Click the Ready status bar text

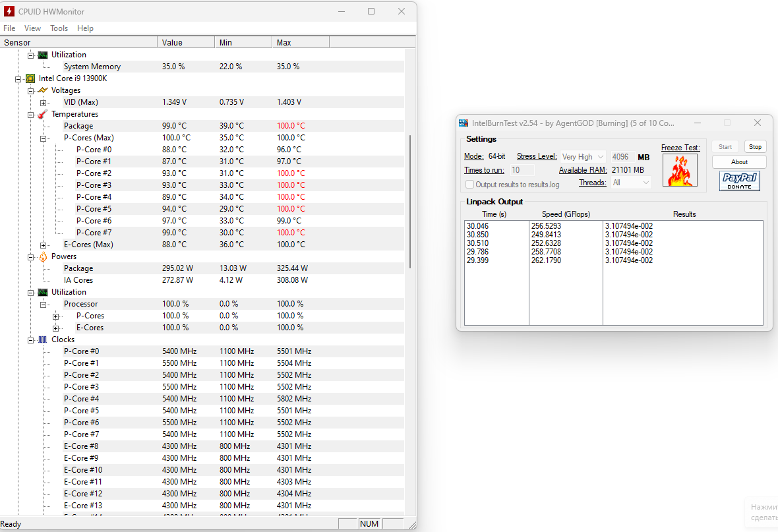pyautogui.click(x=11, y=524)
